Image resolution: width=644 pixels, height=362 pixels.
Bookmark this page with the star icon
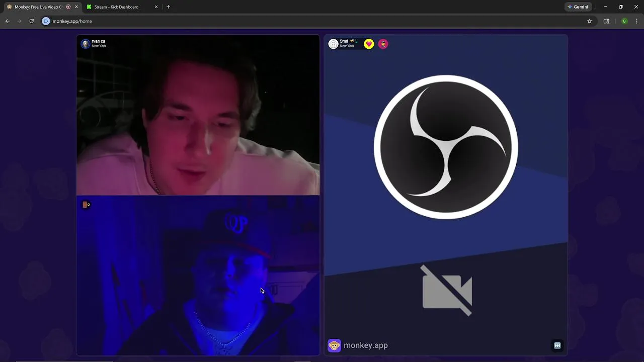pyautogui.click(x=590, y=21)
